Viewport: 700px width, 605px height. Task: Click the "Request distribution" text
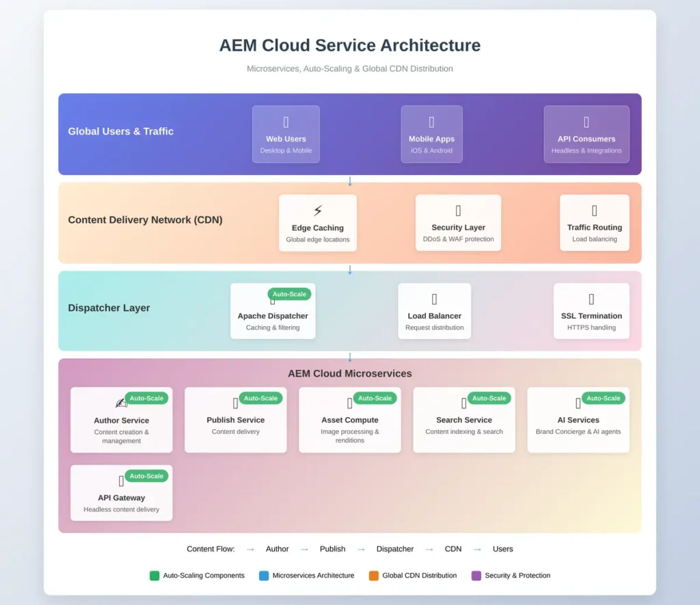[x=434, y=327]
